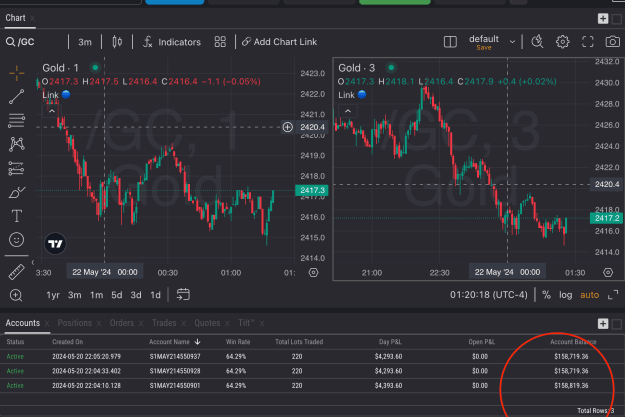Viewport: 625px width, 417px height.
Task: Select the crosshair cursor tool
Action: (16, 73)
